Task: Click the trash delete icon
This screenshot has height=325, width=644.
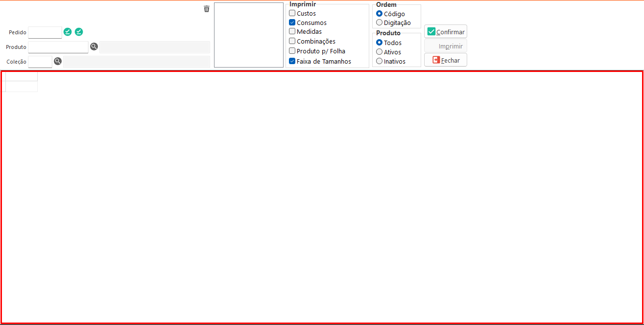Action: pos(207,9)
